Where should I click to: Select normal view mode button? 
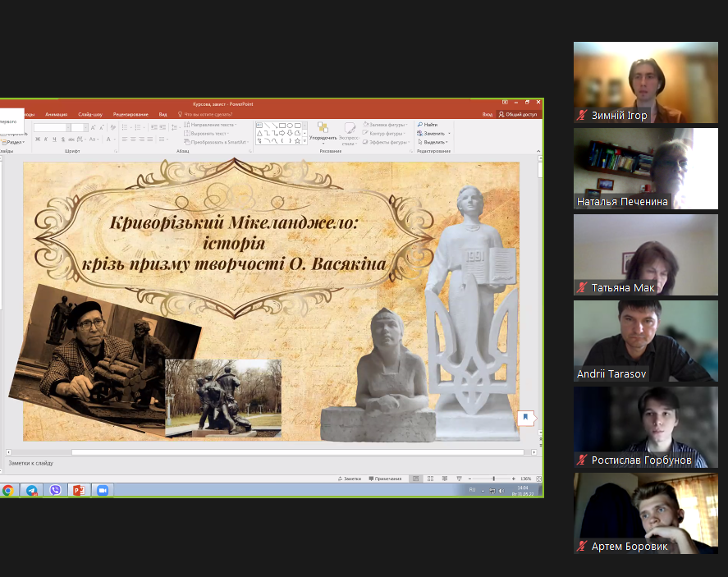[x=416, y=479]
